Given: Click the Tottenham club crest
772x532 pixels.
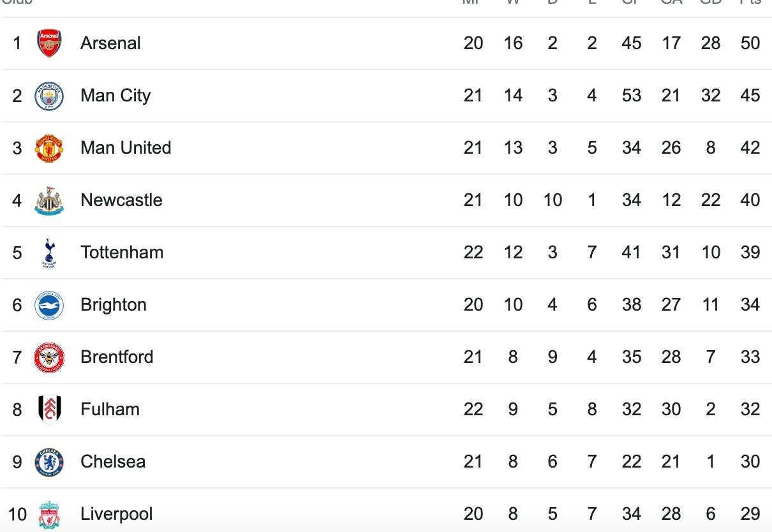Looking at the screenshot, I should tap(49, 253).
